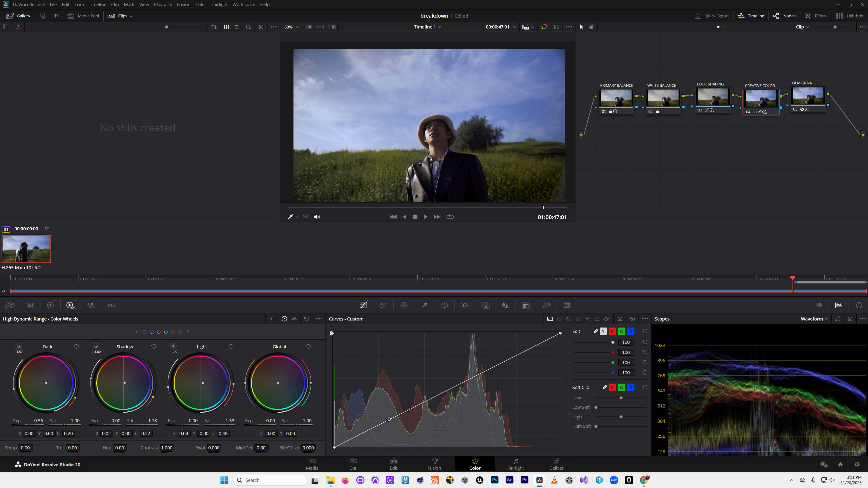Screen dimensions: 868x488
Task: Switch to the Fairlight page
Action: (516, 464)
